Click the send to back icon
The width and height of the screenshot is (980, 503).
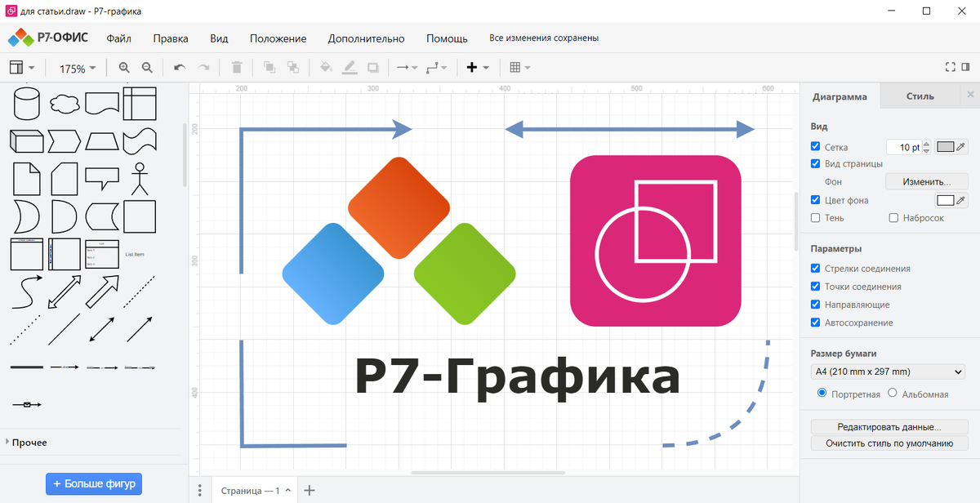(293, 68)
